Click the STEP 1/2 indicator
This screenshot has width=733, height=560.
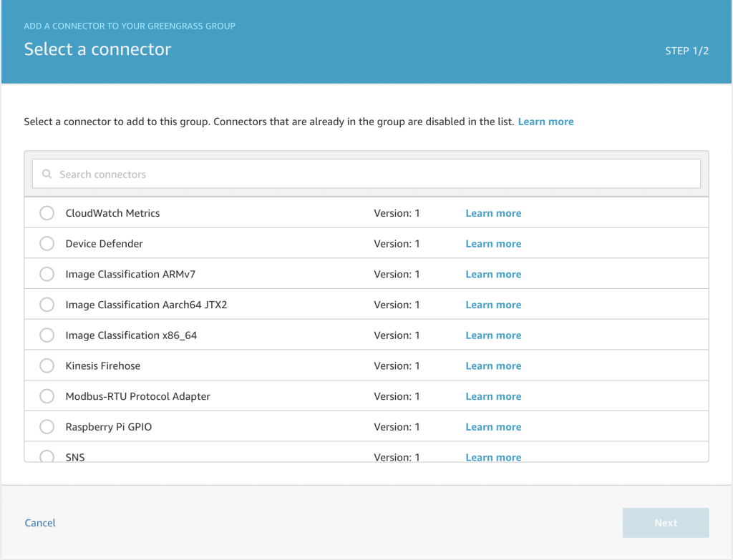pos(686,51)
